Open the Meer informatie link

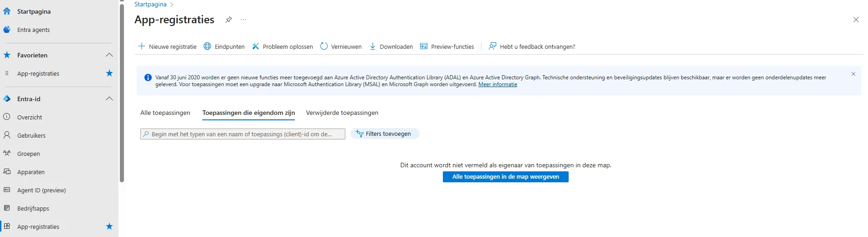click(x=498, y=84)
